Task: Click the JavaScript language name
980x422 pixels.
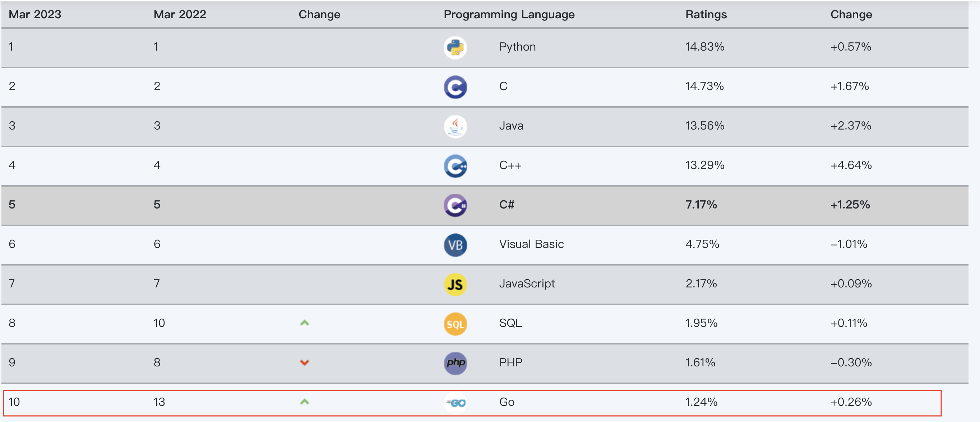Action: click(527, 283)
